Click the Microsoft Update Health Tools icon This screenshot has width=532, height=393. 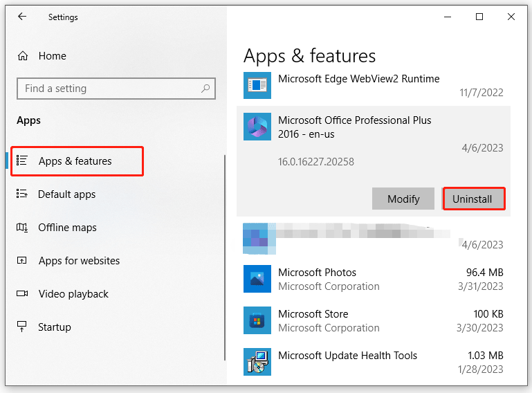click(x=257, y=362)
